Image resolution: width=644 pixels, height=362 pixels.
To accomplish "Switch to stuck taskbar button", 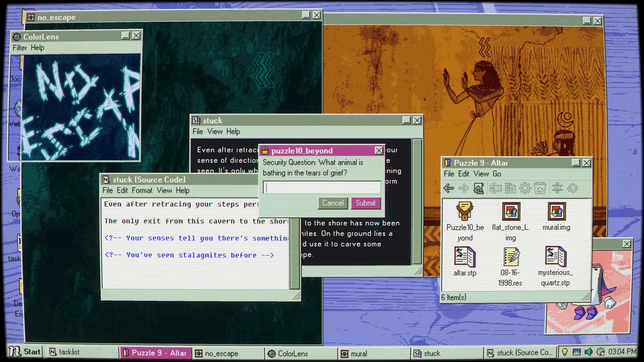I will pos(447,353).
